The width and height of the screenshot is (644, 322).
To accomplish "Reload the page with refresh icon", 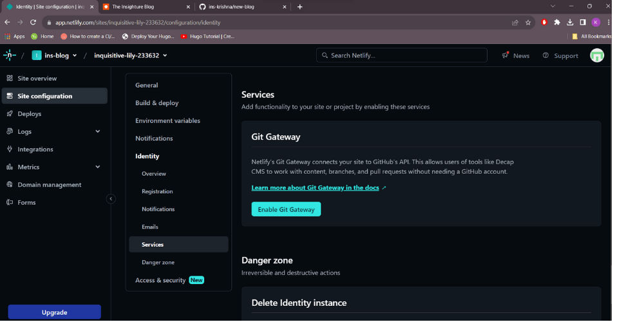I will (x=33, y=22).
